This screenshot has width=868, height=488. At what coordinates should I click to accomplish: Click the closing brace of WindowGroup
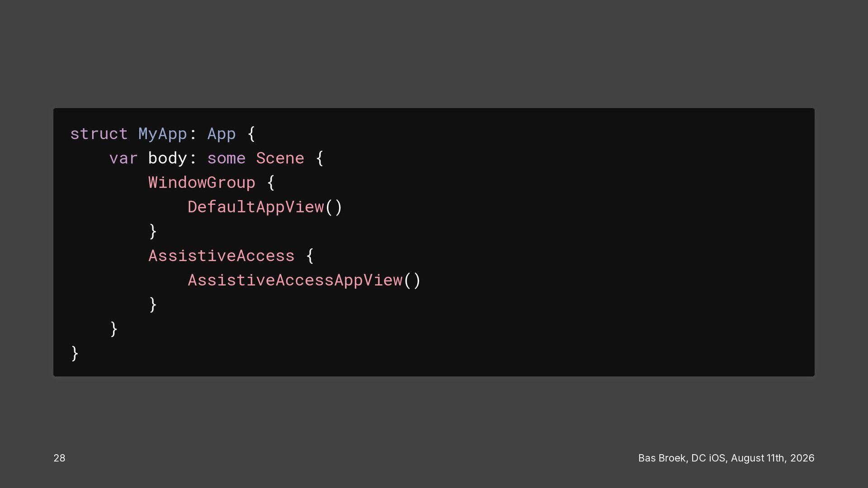pos(153,231)
